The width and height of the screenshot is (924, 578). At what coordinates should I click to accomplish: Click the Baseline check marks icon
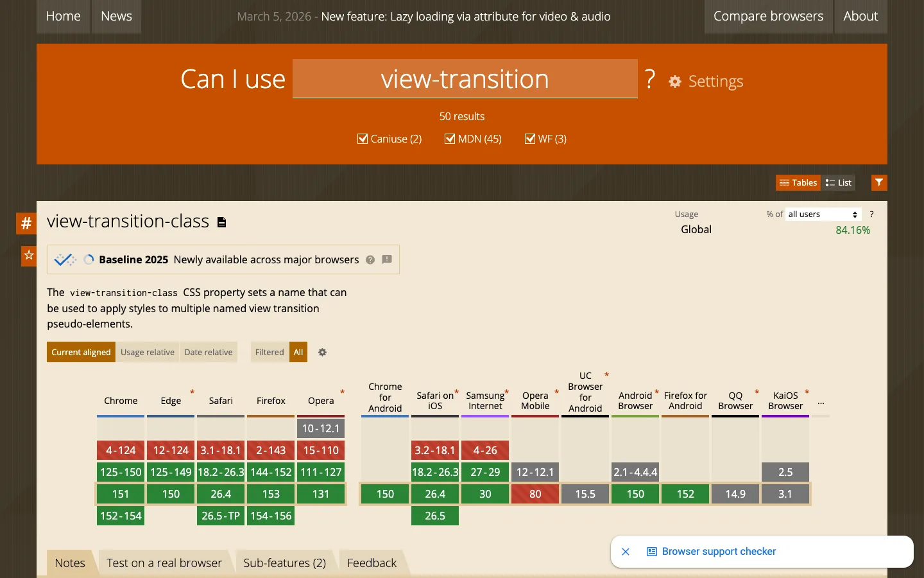tap(65, 260)
